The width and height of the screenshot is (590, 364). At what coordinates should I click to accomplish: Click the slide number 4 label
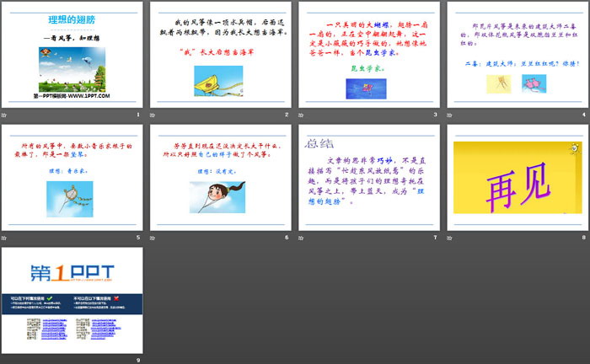[x=582, y=115]
